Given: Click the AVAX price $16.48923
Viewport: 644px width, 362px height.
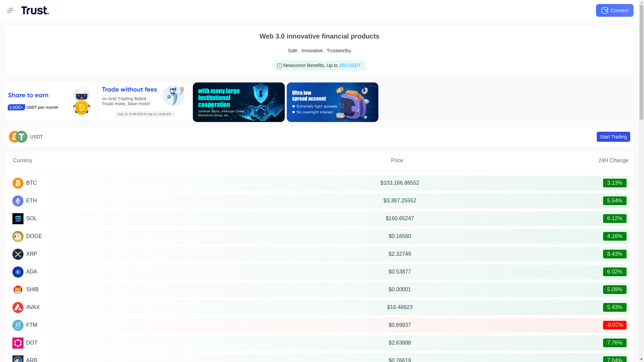Looking at the screenshot, I should coord(400,307).
